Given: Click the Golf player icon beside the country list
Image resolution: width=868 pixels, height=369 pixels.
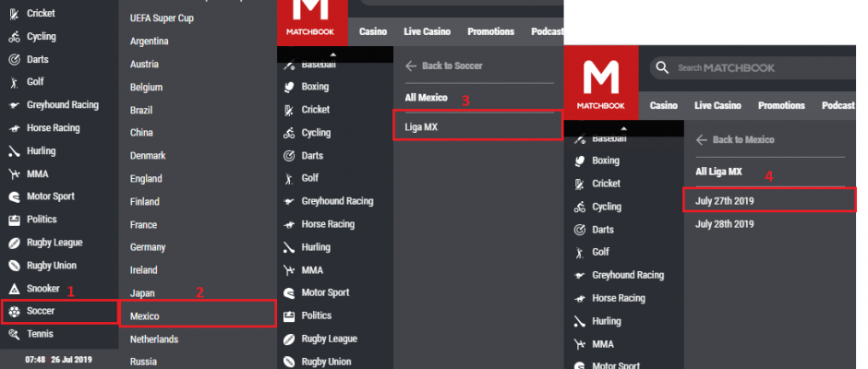Looking at the screenshot, I should point(15,82).
